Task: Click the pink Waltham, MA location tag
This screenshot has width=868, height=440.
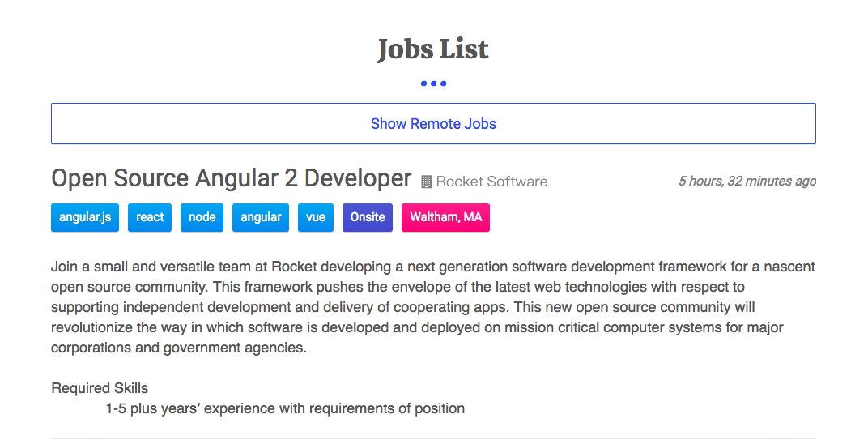Action: 445,217
